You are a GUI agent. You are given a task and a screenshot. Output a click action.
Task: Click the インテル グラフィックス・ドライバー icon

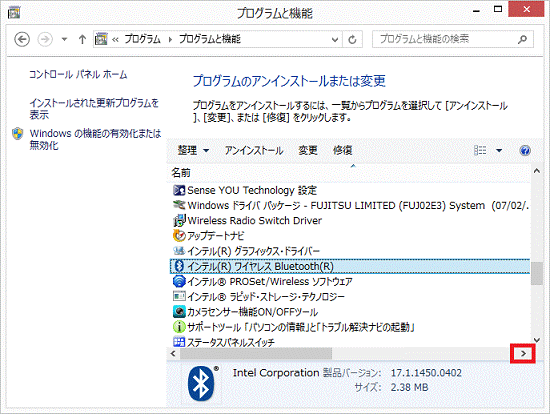tap(179, 251)
